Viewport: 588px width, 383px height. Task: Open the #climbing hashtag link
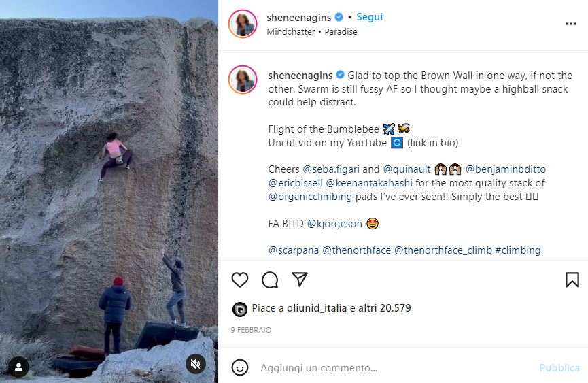pyautogui.click(x=518, y=250)
